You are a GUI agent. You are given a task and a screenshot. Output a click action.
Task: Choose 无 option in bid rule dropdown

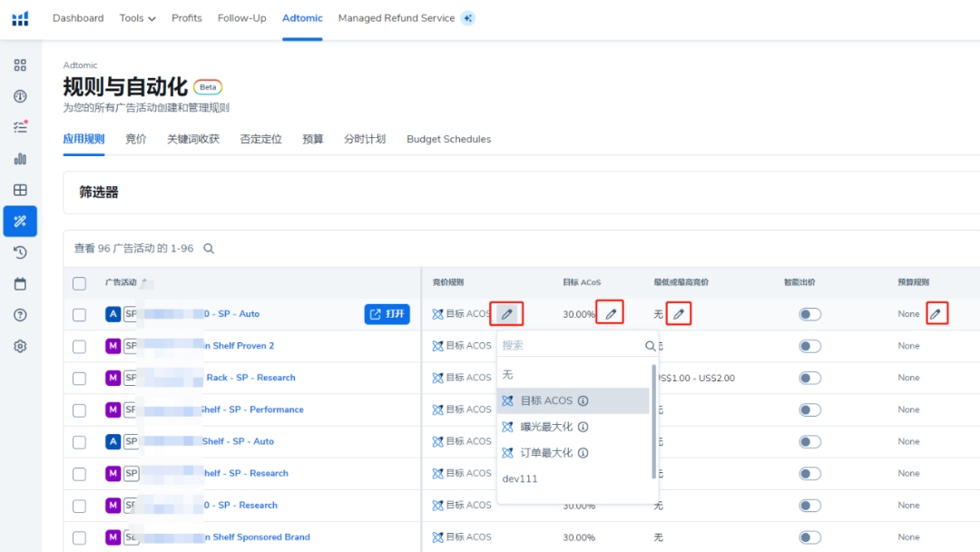pos(573,374)
